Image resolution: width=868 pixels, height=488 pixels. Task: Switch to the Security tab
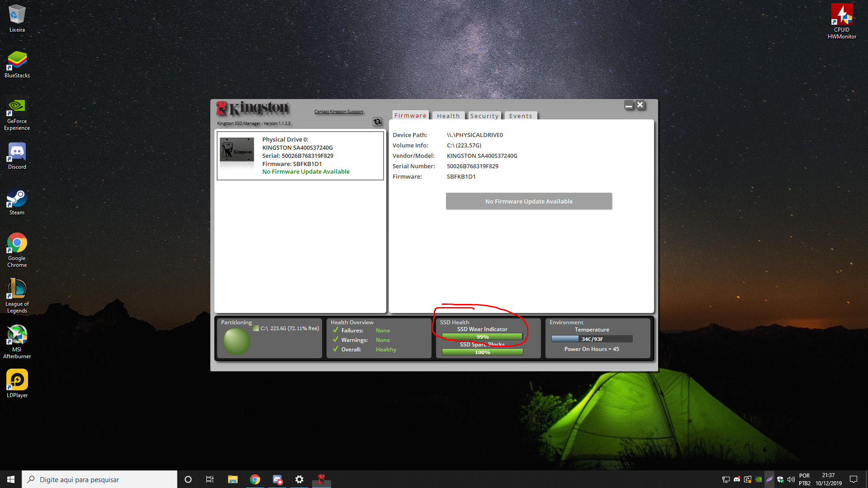click(484, 116)
